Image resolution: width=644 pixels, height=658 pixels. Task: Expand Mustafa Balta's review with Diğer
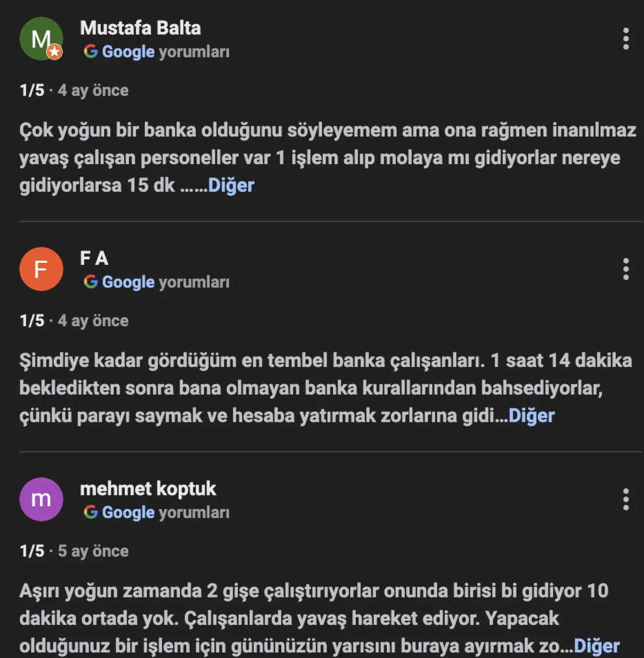pos(231,185)
